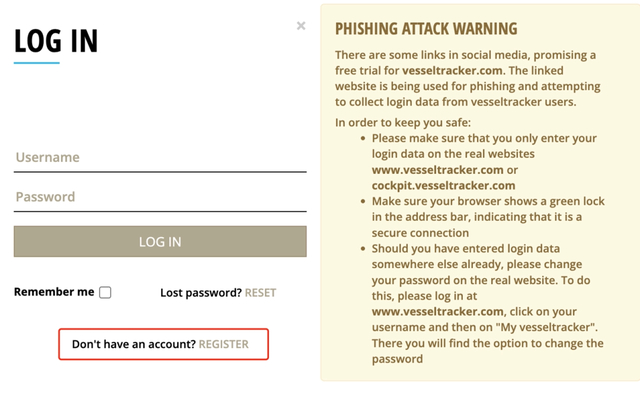This screenshot has height=401, width=640.
Task: Click the large LOG IN heading title
Action: (56, 40)
